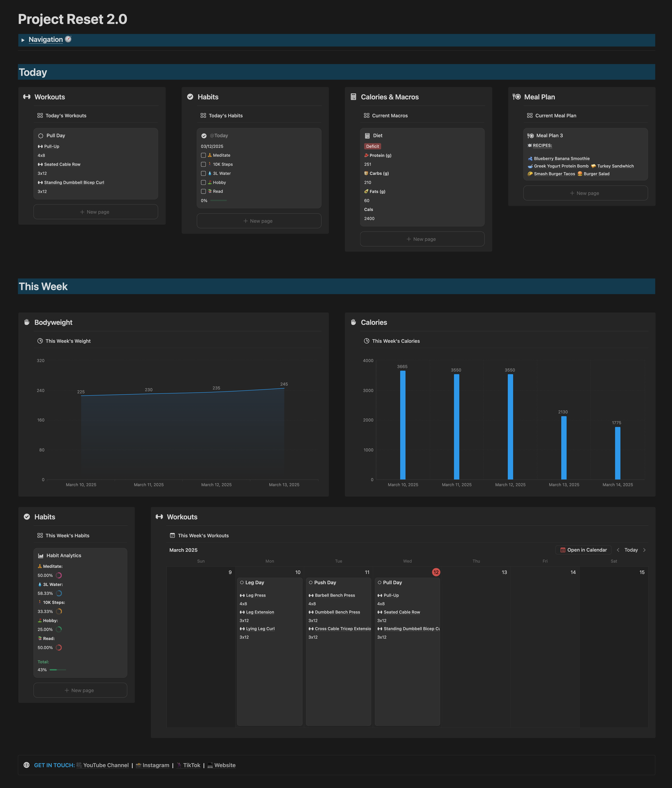Click the Total 43% habits progress bar
This screenshot has width=672, height=788.
pyautogui.click(x=58, y=670)
